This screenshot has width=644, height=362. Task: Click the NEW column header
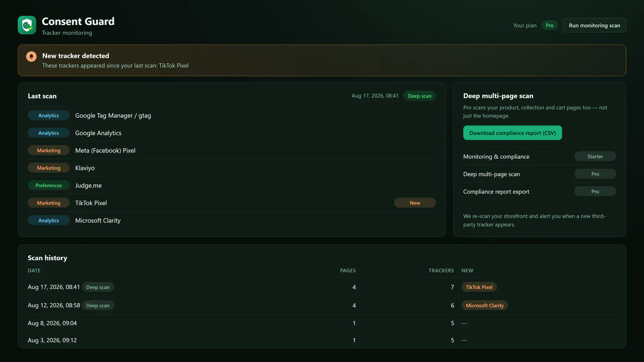[x=467, y=271]
